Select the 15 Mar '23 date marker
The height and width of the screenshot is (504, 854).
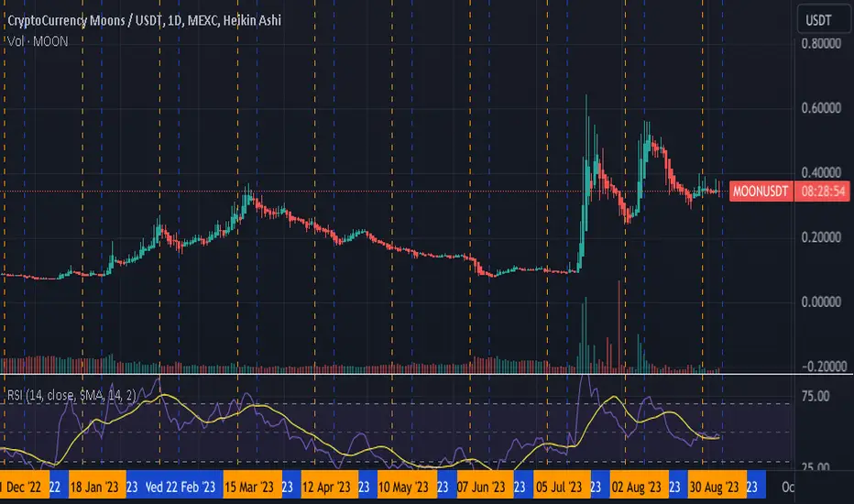point(251,487)
